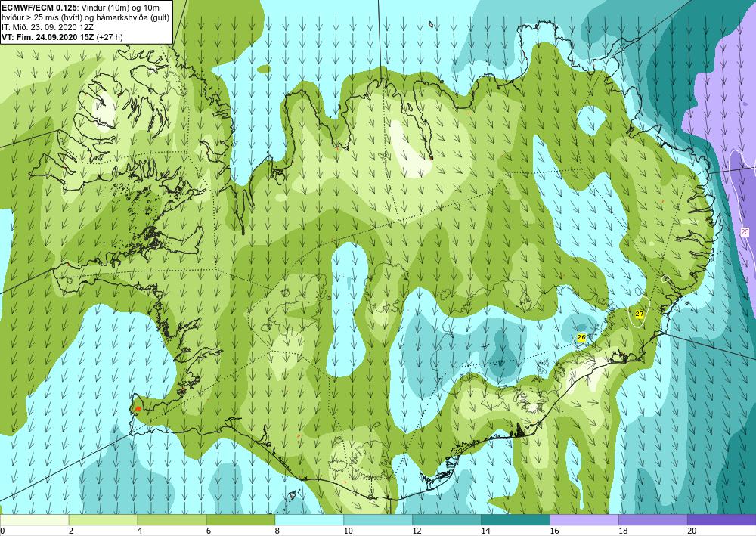Image resolution: width=756 pixels, height=536 pixels.
Task: Click the above-20 m/s dark purple legend swatch
Action: tap(721, 520)
